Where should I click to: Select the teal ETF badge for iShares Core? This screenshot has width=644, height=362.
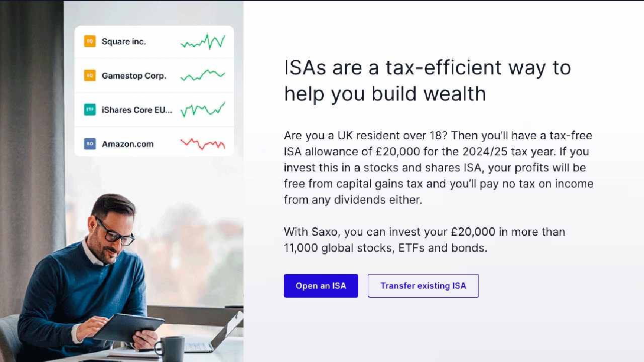tap(90, 110)
